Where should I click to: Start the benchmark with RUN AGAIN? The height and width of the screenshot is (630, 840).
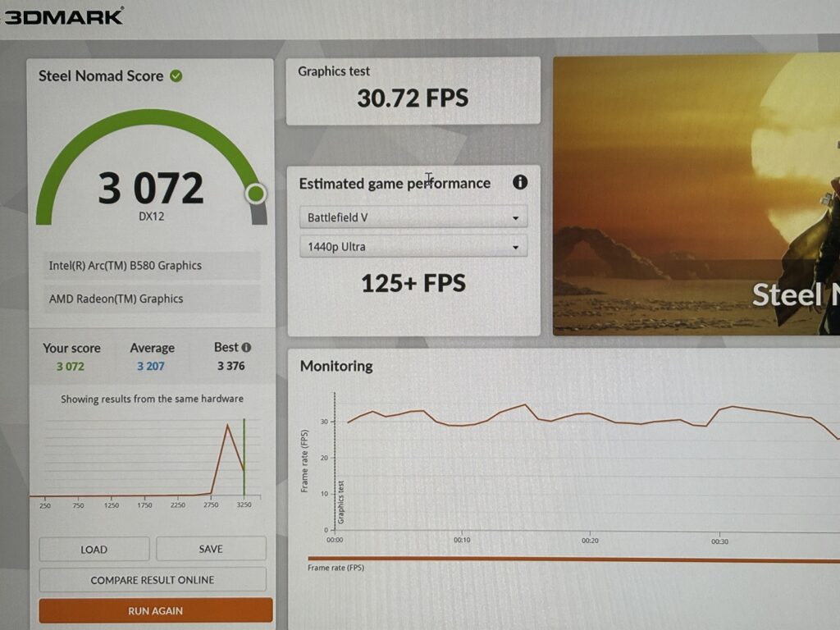(x=155, y=610)
